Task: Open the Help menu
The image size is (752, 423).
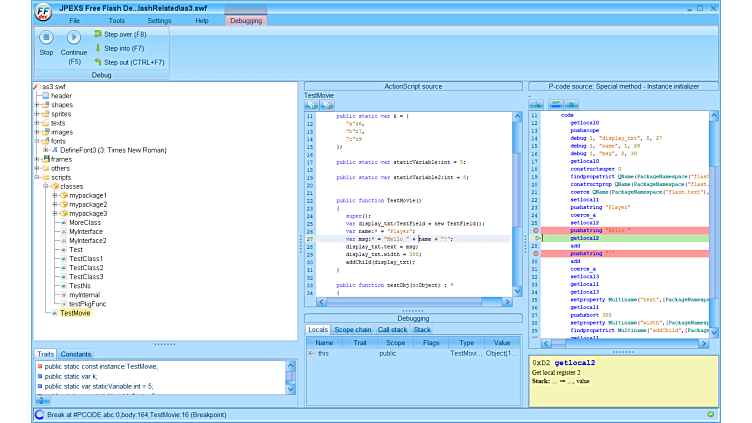Action: pyautogui.click(x=202, y=21)
